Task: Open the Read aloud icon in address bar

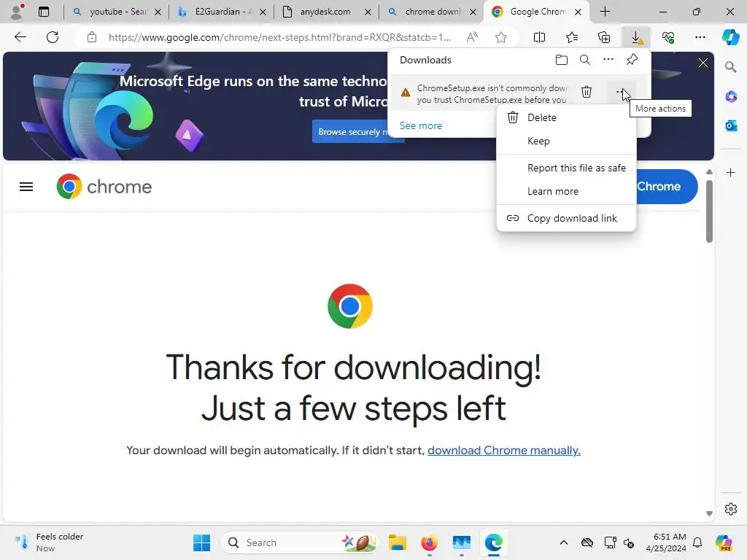Action: coord(472,37)
